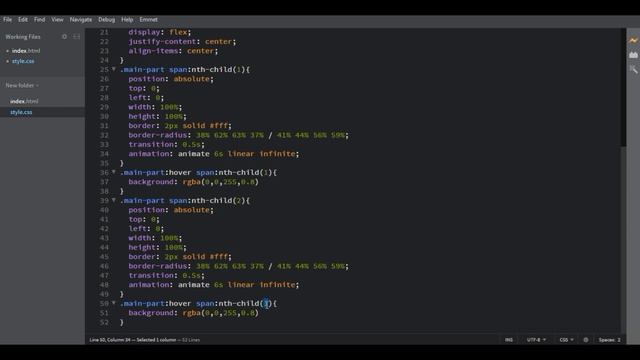Click the indent size value 2
This screenshot has width=640, height=360.
[619, 340]
